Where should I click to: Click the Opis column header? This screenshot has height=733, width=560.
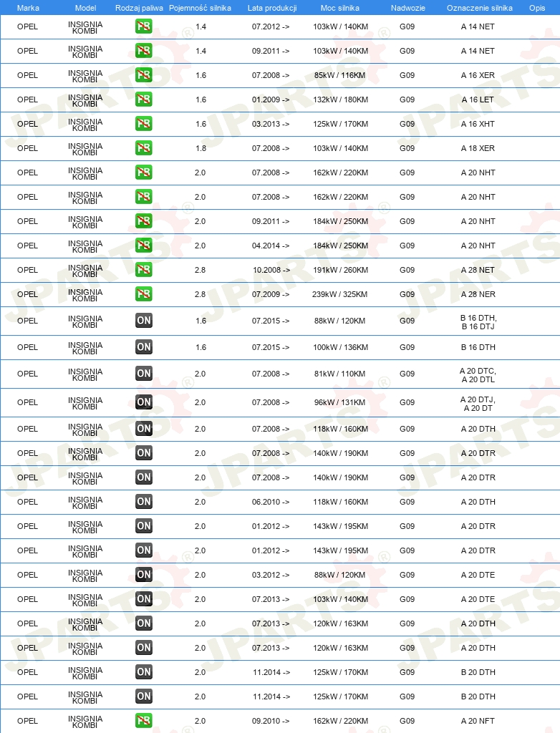pyautogui.click(x=537, y=8)
